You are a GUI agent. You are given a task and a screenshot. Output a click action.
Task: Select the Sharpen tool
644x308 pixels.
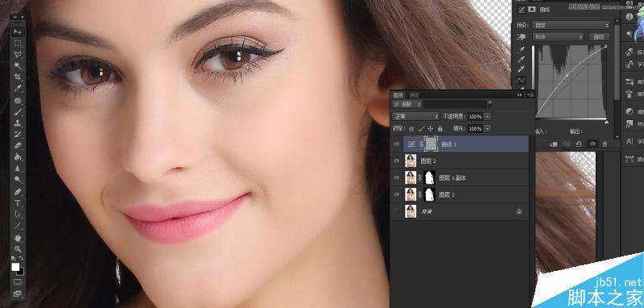18,168
